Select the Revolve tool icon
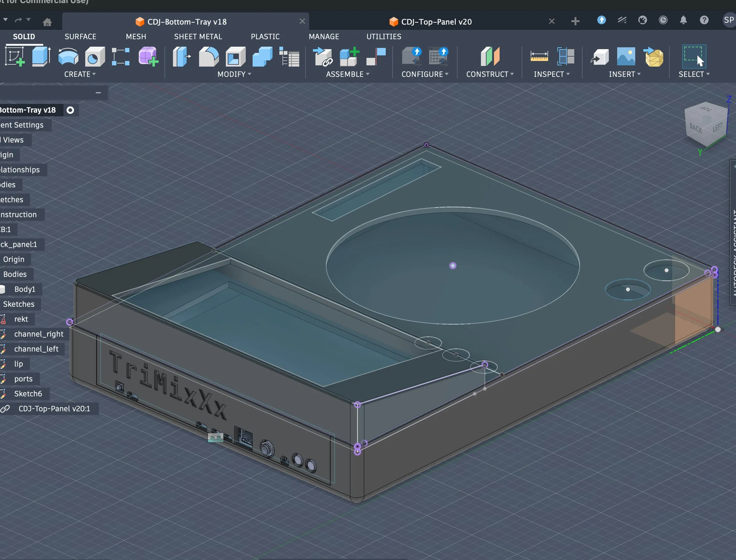The image size is (736, 560). pos(68,57)
